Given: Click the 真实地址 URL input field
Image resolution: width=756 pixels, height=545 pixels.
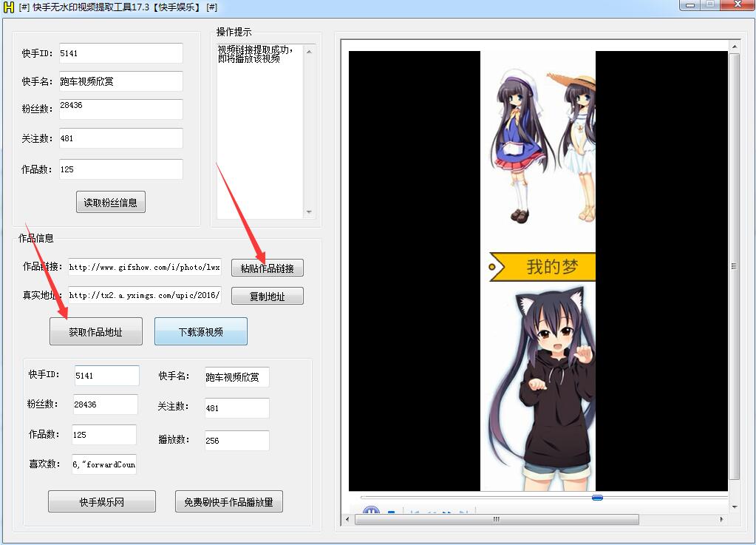Looking at the screenshot, I should point(145,295).
